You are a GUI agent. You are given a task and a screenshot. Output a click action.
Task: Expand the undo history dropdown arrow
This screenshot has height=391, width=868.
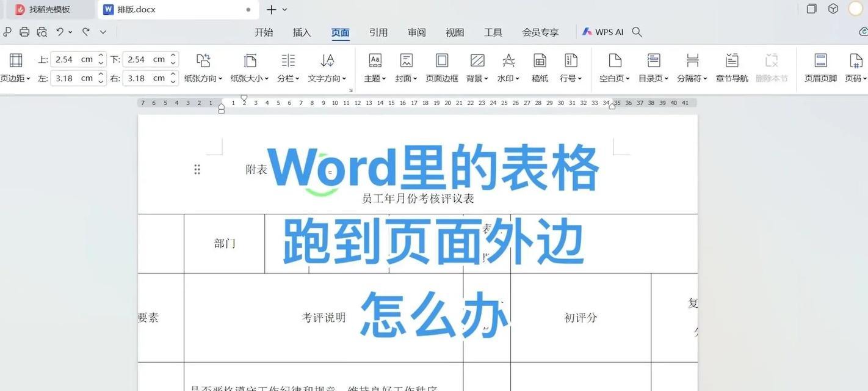pyautogui.click(x=70, y=32)
